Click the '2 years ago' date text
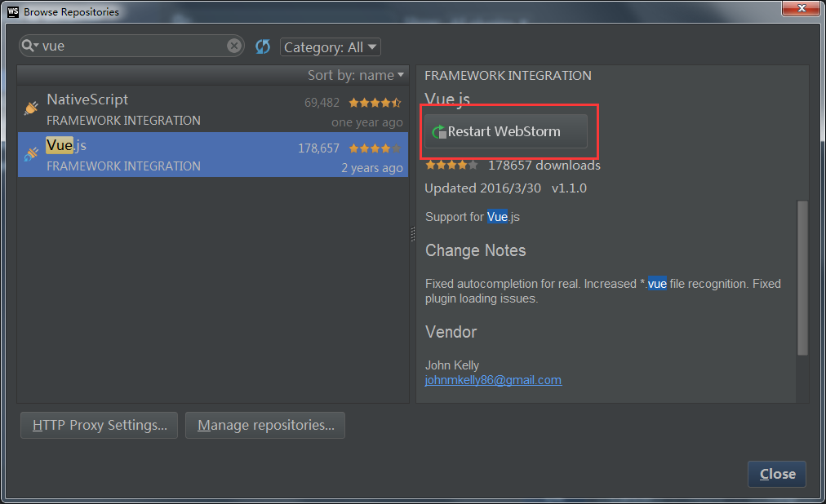 coord(372,168)
